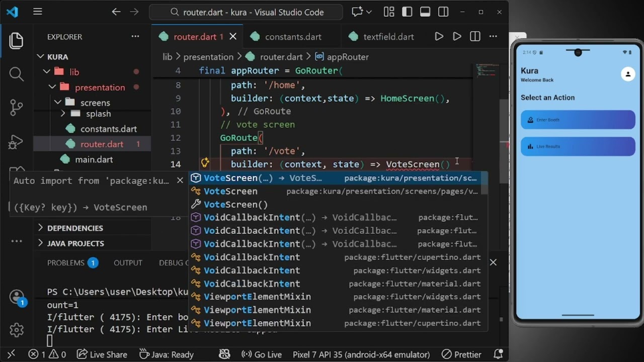This screenshot has height=362, width=644.
Task: Pick VoidCallbackIntent from flutter/cupertino.dart
Action: point(335,257)
